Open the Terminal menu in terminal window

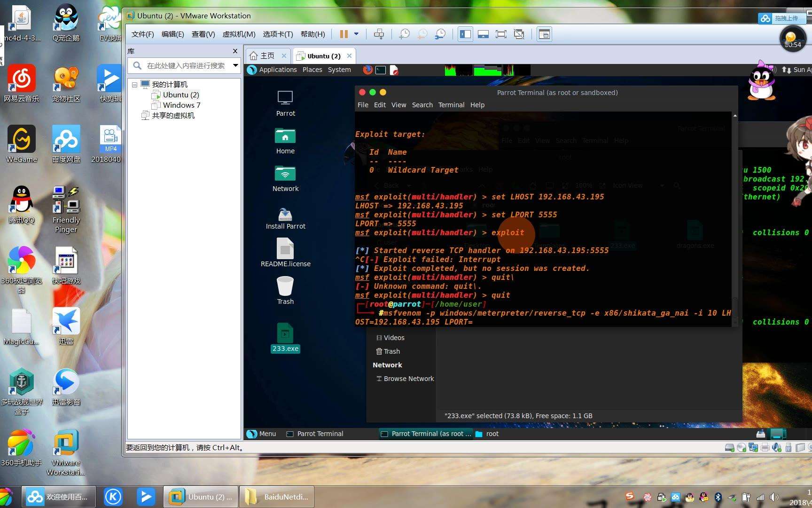point(451,105)
